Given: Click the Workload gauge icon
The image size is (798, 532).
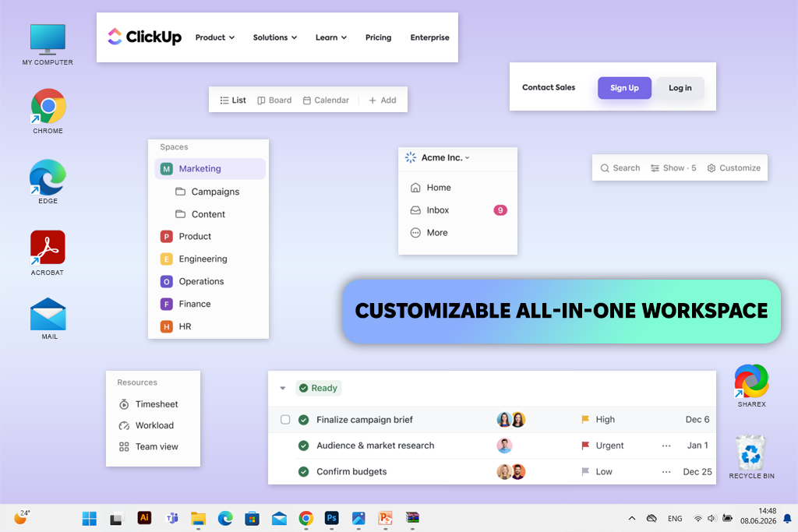Looking at the screenshot, I should pyautogui.click(x=124, y=426).
